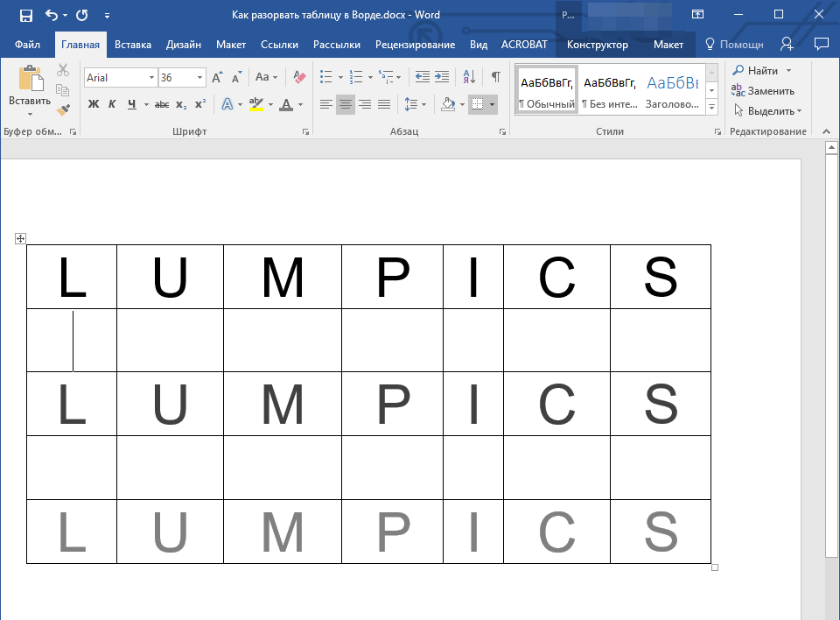Toggle bold formatting (Ж)
The height and width of the screenshot is (620, 840).
94,104
